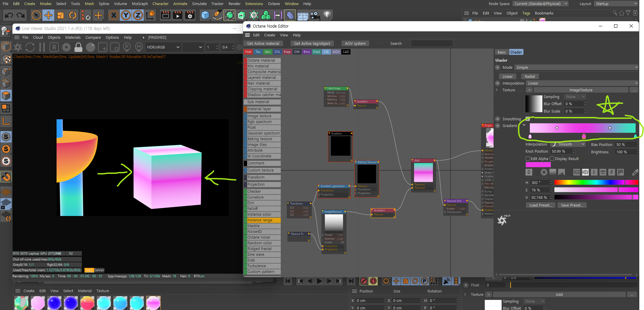Viewport: 644px width, 310px height.
Task: Click the focus picker F pin icon
Action: pos(127,47)
